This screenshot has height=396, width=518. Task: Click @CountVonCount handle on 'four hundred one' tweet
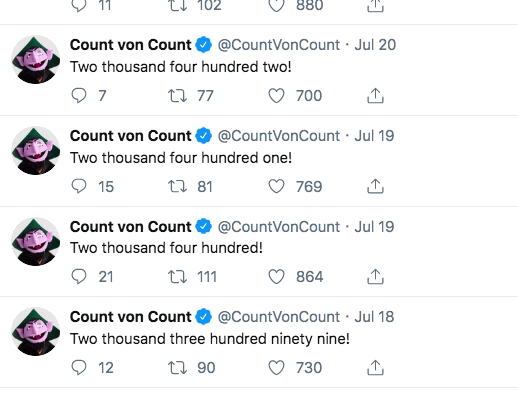[279, 136]
